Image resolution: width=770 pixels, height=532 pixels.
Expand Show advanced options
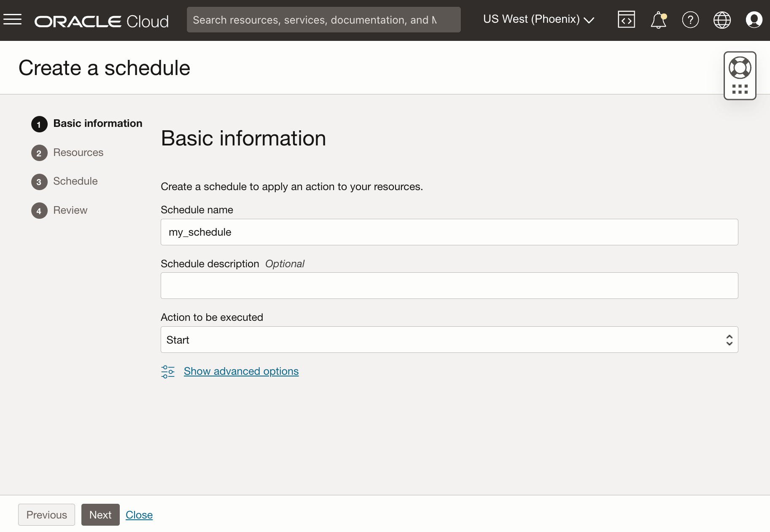241,371
